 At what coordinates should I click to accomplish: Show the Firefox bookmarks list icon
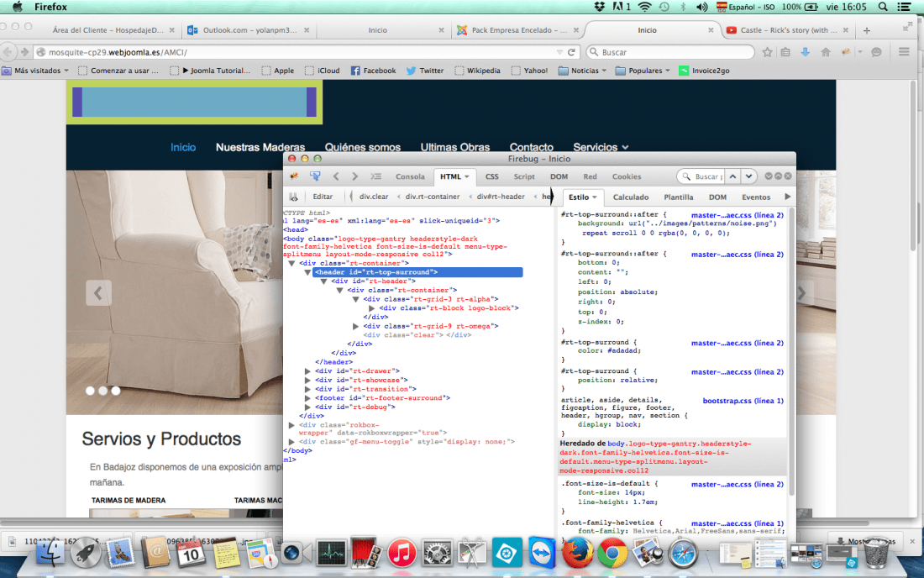coord(785,52)
